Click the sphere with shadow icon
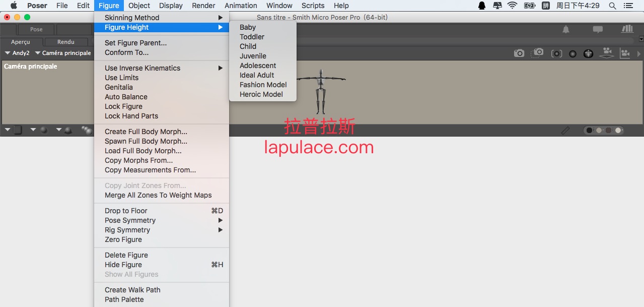The image size is (644, 307). pos(68,131)
